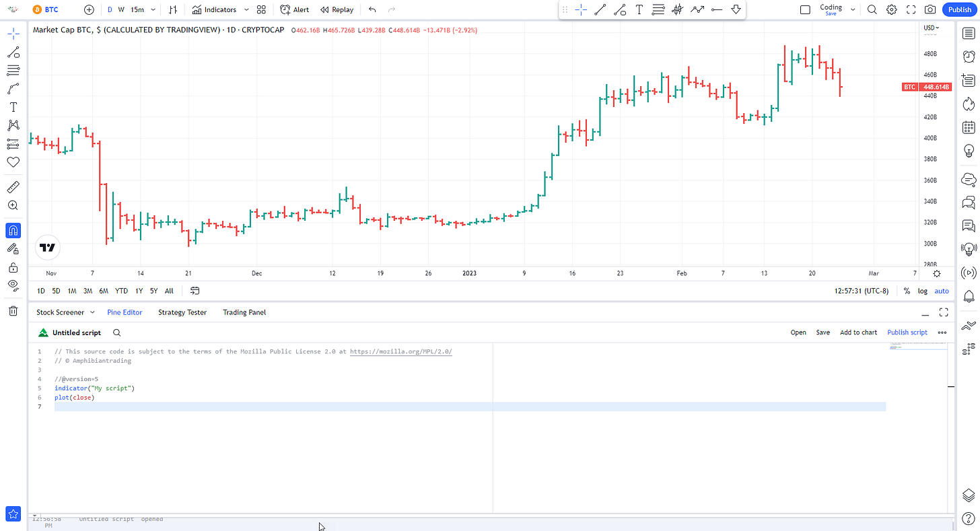The image size is (980, 531).
Task: Toggle percent scale mode
Action: click(907, 291)
